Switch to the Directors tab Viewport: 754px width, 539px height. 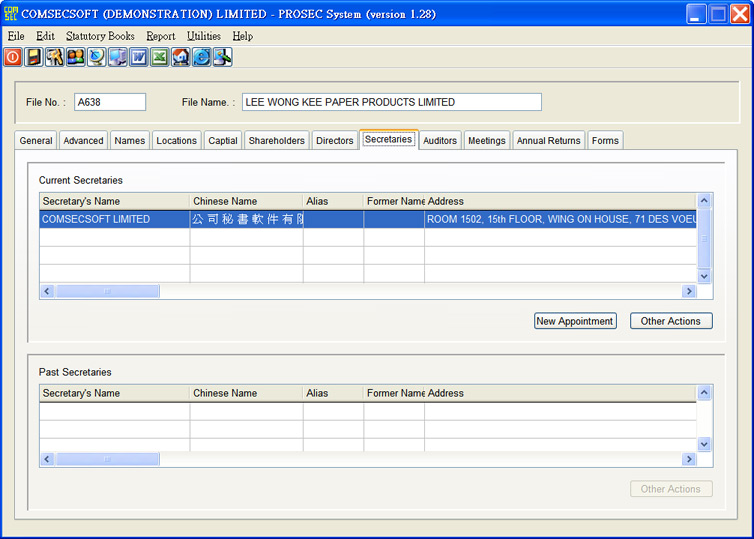[x=335, y=141]
